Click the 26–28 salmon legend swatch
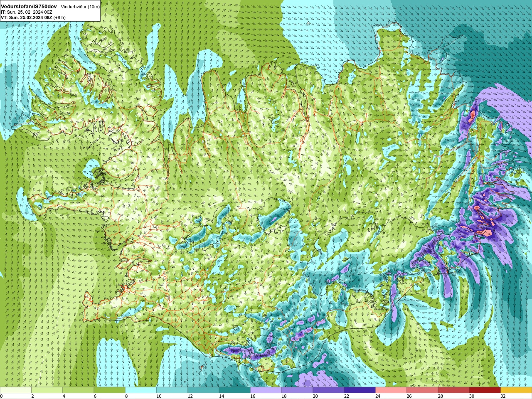The width and height of the screenshot is (532, 399). pos(422,390)
